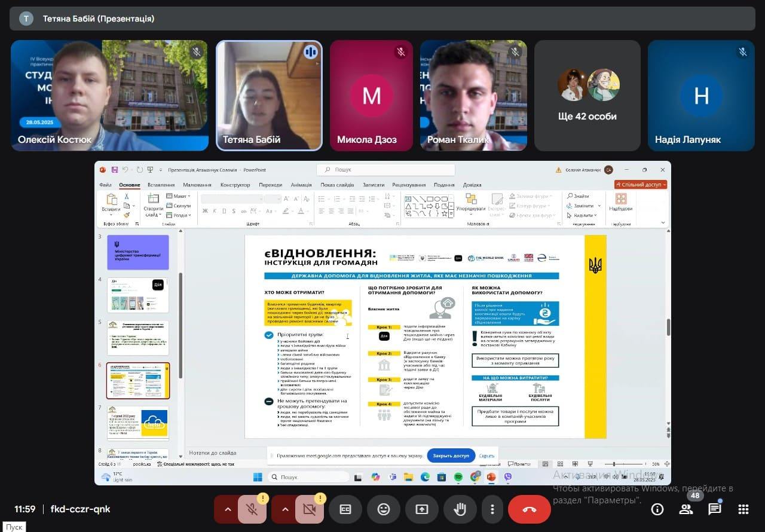Open more options three-dot menu

pyautogui.click(x=492, y=509)
